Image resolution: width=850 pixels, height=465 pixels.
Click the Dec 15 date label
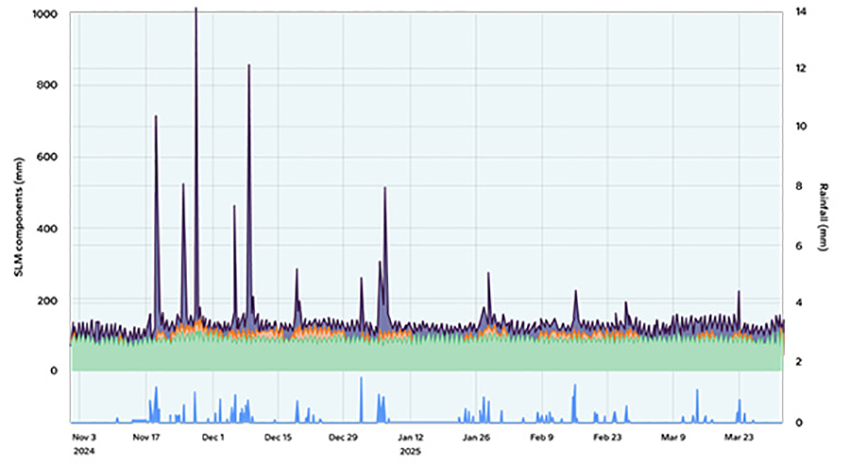click(x=279, y=437)
